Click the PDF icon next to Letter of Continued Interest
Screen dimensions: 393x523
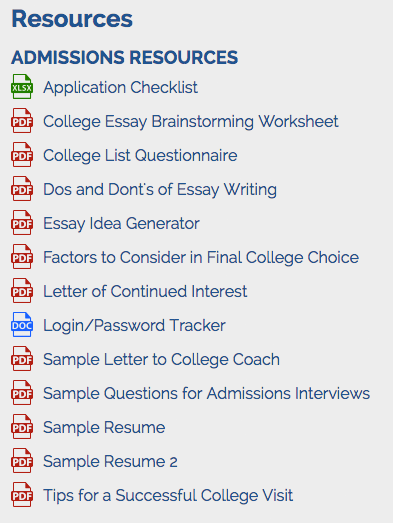click(x=22, y=291)
